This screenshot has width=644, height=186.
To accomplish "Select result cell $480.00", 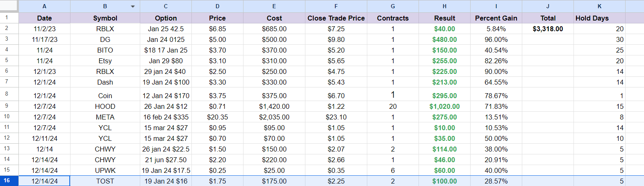I will pyautogui.click(x=444, y=39).
